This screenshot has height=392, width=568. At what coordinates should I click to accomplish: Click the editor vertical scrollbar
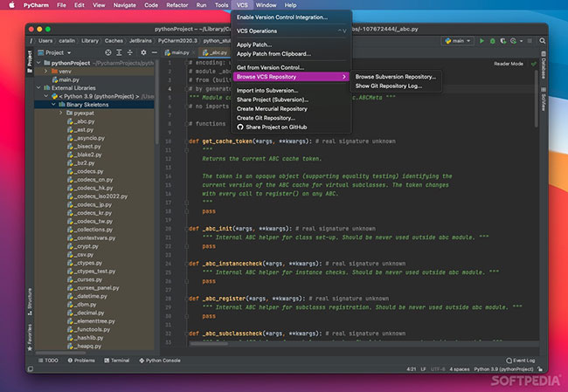point(537,98)
